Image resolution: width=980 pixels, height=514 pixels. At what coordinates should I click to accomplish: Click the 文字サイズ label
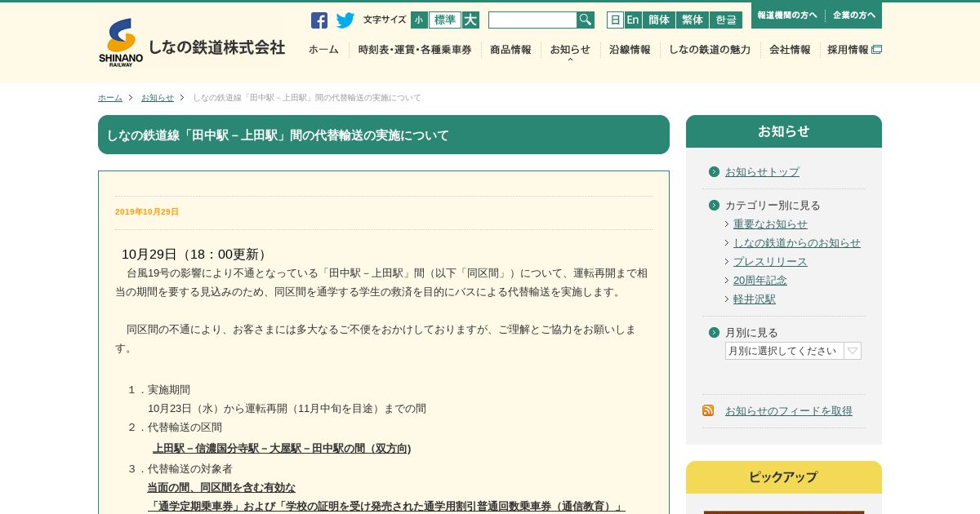click(385, 20)
